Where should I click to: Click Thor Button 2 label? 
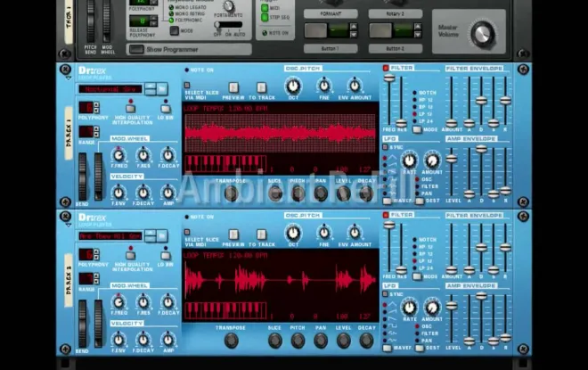point(396,49)
